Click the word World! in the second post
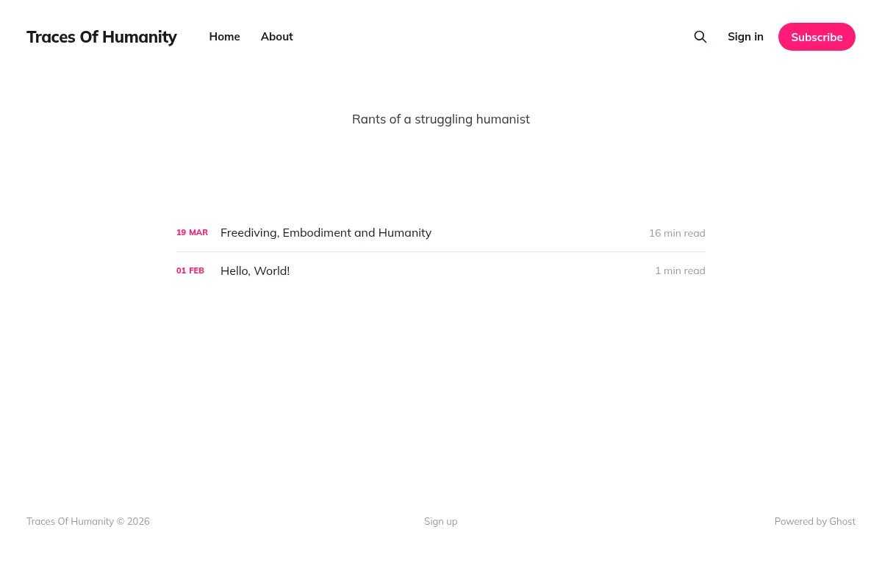Image resolution: width=882 pixels, height=588 pixels. point(272,271)
